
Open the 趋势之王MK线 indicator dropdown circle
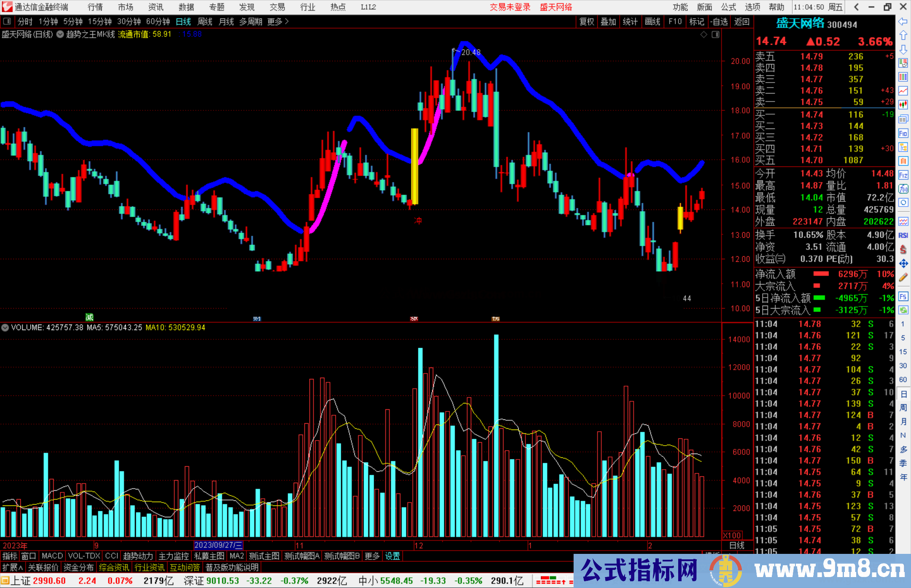[x=60, y=35]
